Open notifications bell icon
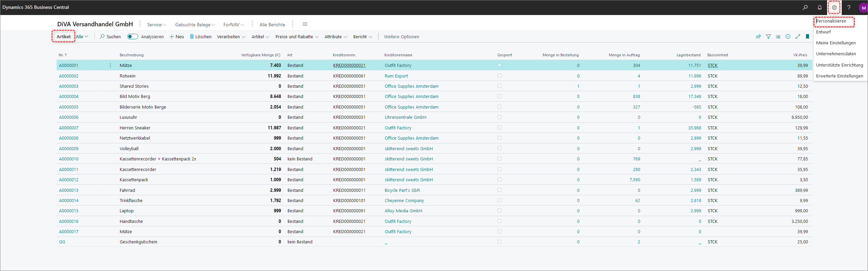Screen dimensions: 868x271 tap(820, 7)
